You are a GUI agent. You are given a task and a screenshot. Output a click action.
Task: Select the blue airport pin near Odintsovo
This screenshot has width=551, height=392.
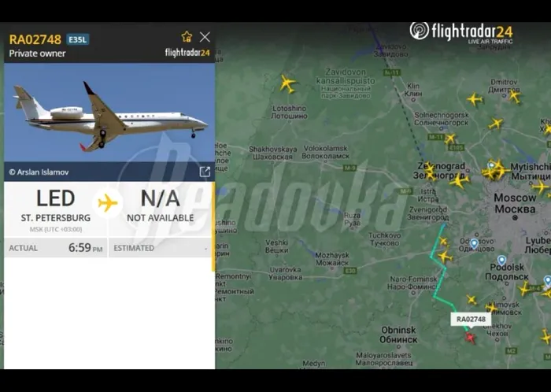click(x=474, y=243)
